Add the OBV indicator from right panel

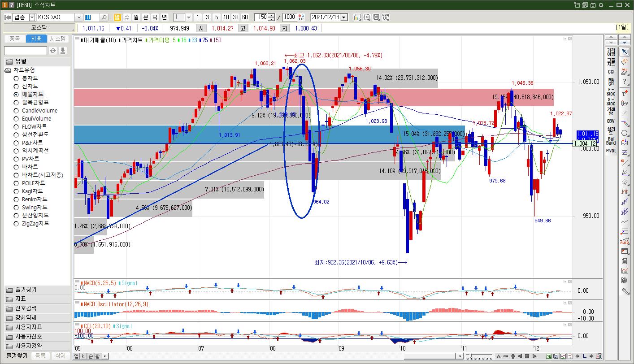611,121
